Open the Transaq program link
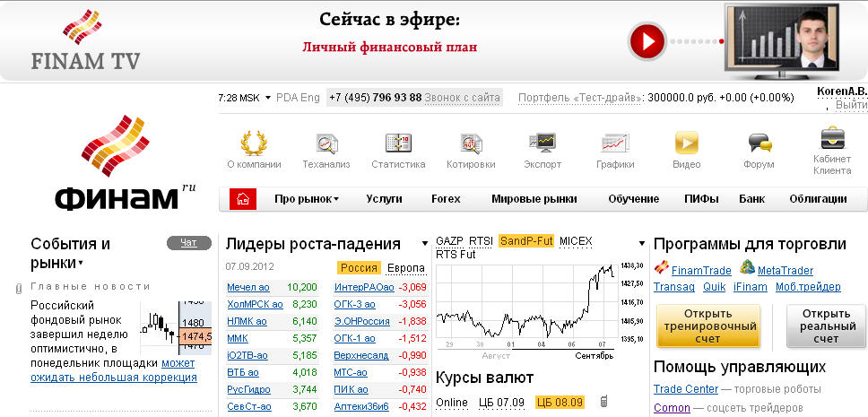The image size is (868, 417). point(673,287)
